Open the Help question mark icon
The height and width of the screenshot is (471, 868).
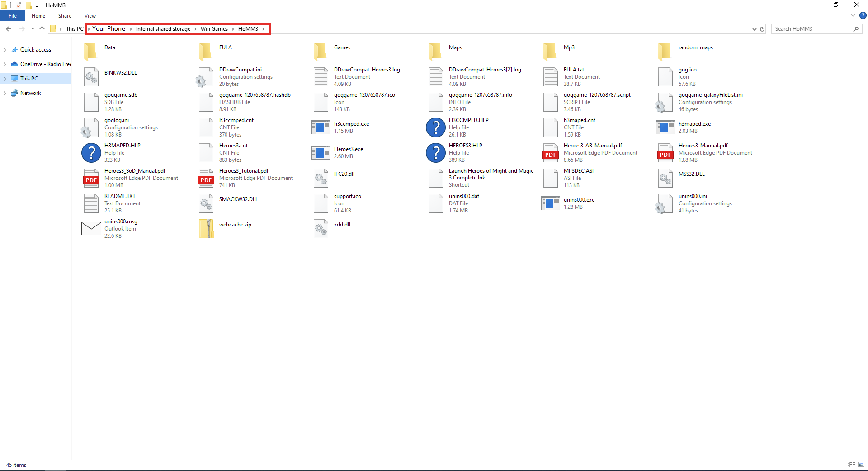pos(863,16)
